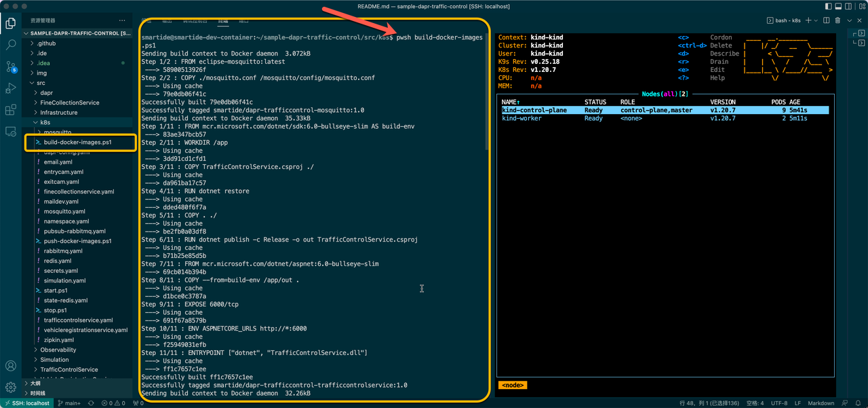
Task: Expand the .github folder
Action: tap(77, 43)
